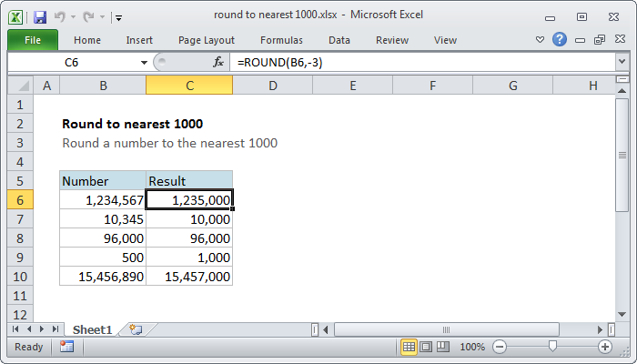This screenshot has width=637, height=364.
Task: Click the insert new worksheet icon
Action: [136, 329]
